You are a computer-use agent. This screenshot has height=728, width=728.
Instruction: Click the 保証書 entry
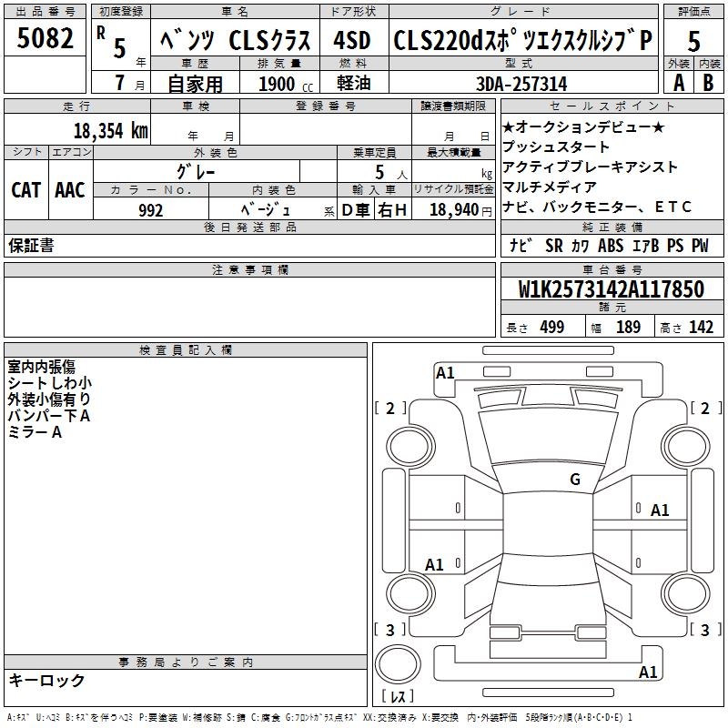click(31, 246)
